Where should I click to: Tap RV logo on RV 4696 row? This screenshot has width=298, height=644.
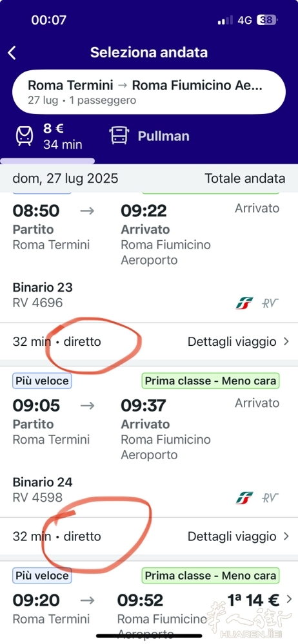(270, 303)
